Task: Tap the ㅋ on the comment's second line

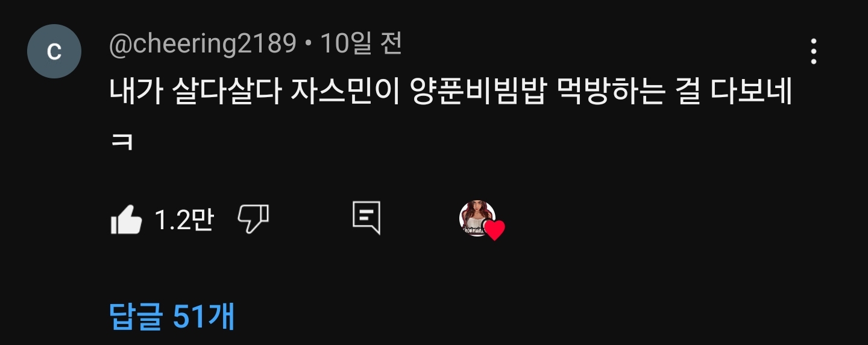Action: [x=122, y=142]
